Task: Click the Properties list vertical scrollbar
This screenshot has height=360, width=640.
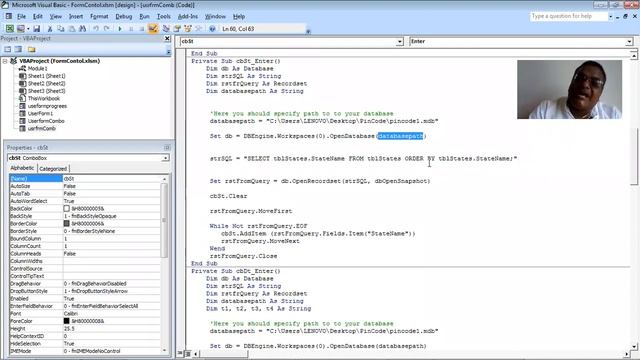Action: click(x=164, y=264)
